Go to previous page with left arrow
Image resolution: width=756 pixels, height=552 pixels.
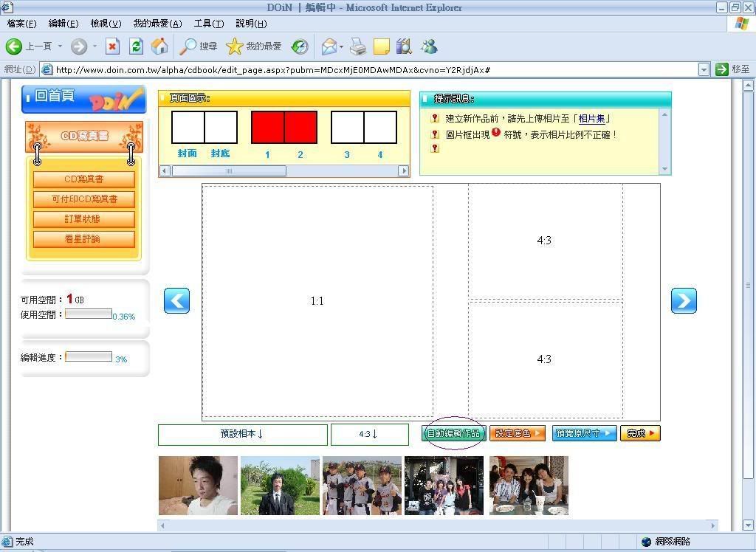[x=176, y=300]
